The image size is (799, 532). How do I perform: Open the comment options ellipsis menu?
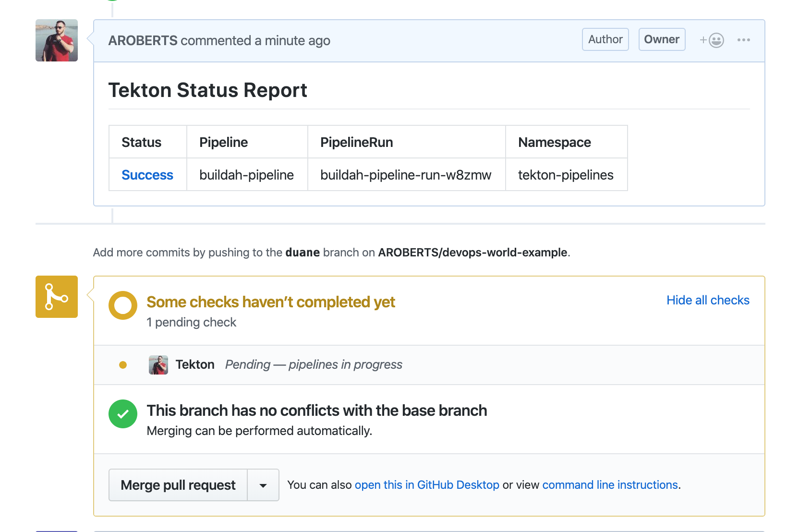pos(743,40)
